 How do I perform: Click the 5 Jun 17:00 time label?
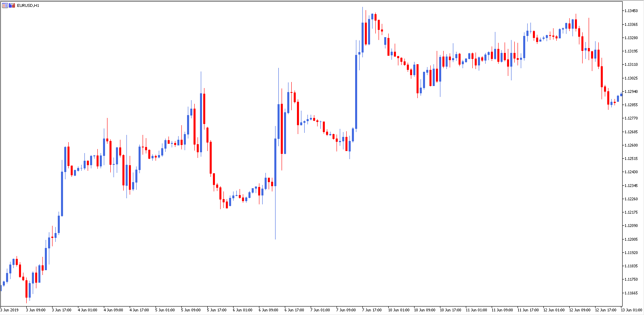[x=217, y=310]
